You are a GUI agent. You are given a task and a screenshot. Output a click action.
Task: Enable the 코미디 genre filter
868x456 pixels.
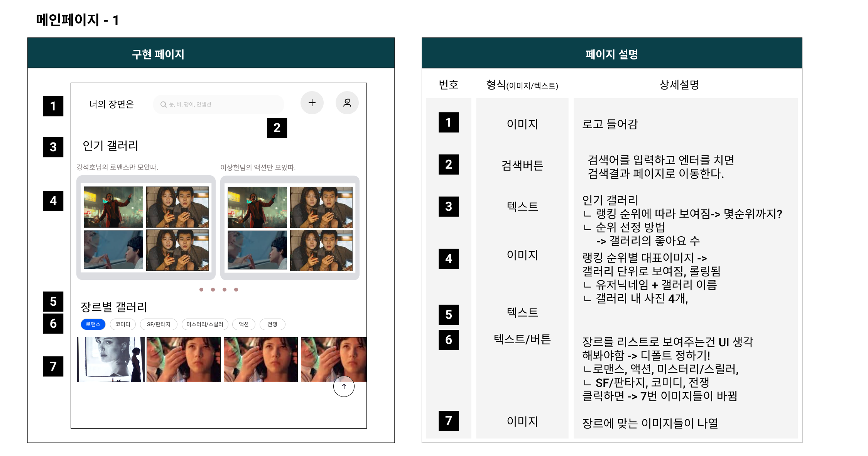(122, 324)
